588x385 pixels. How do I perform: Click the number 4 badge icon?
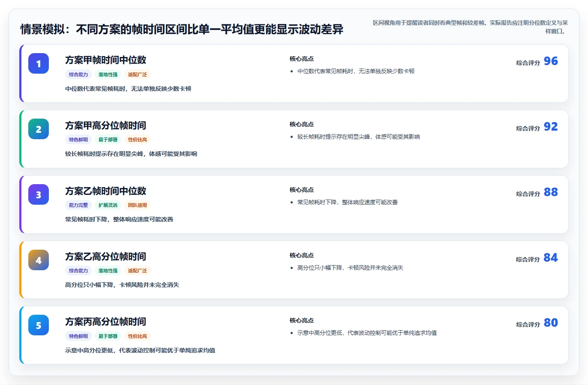pyautogui.click(x=39, y=260)
